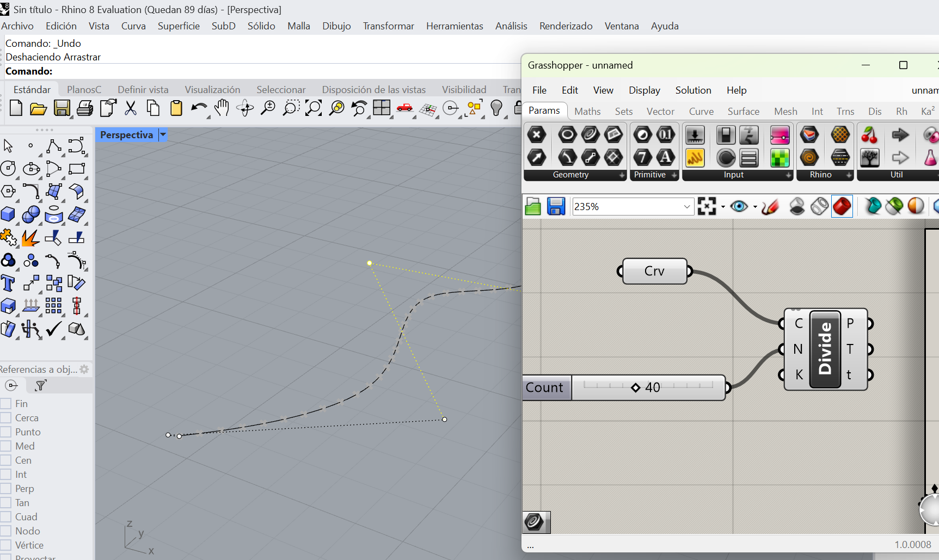The width and height of the screenshot is (939, 560).
Task: Switch to the Curve tab in Grasshopper
Action: (x=701, y=112)
